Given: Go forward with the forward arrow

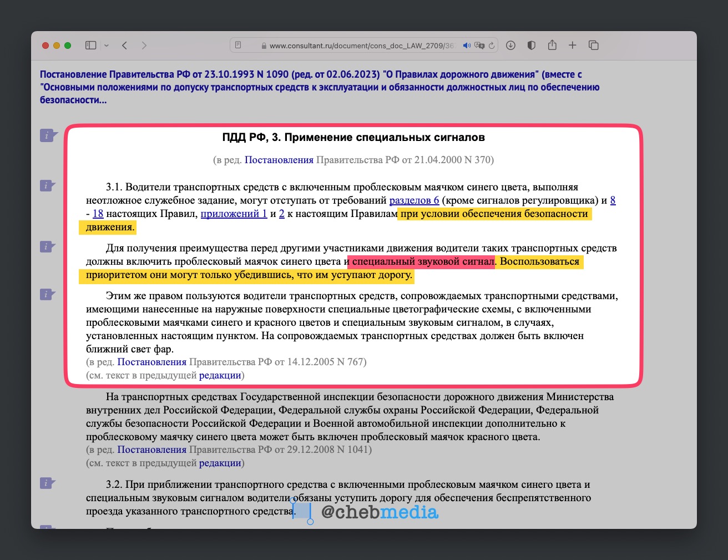Looking at the screenshot, I should [144, 46].
